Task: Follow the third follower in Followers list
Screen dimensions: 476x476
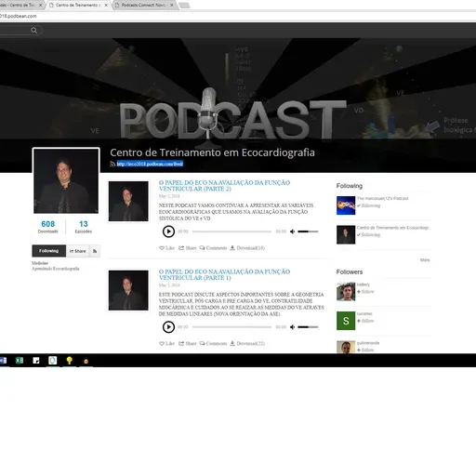Action: [365, 350]
